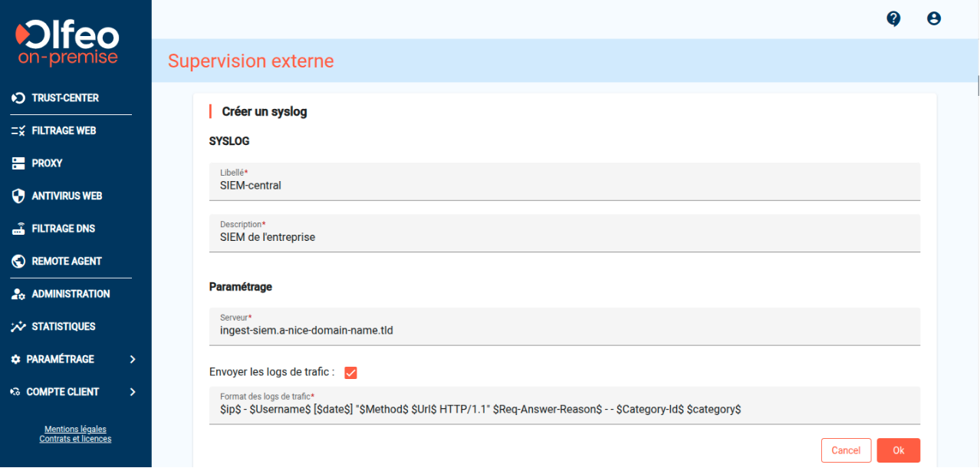The image size is (980, 468).
Task: Click the Proxy server icon
Action: click(x=19, y=163)
